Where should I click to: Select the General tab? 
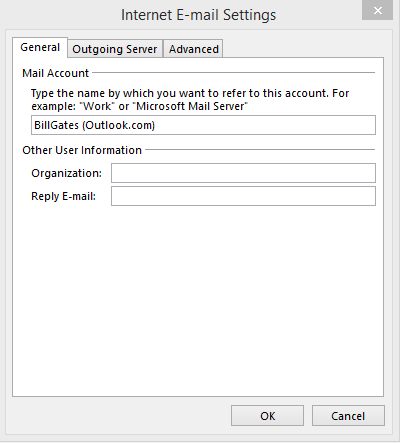pos(40,47)
